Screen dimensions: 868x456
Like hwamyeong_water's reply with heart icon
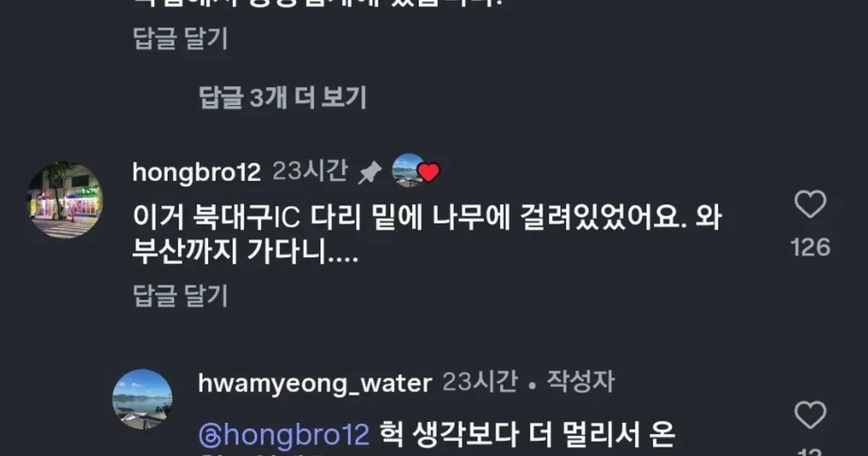[810, 415]
